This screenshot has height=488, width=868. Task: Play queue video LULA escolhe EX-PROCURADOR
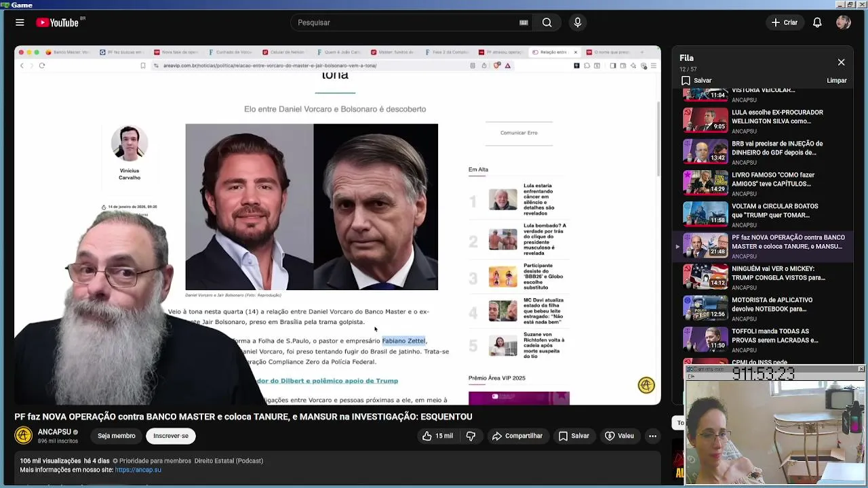pos(762,121)
